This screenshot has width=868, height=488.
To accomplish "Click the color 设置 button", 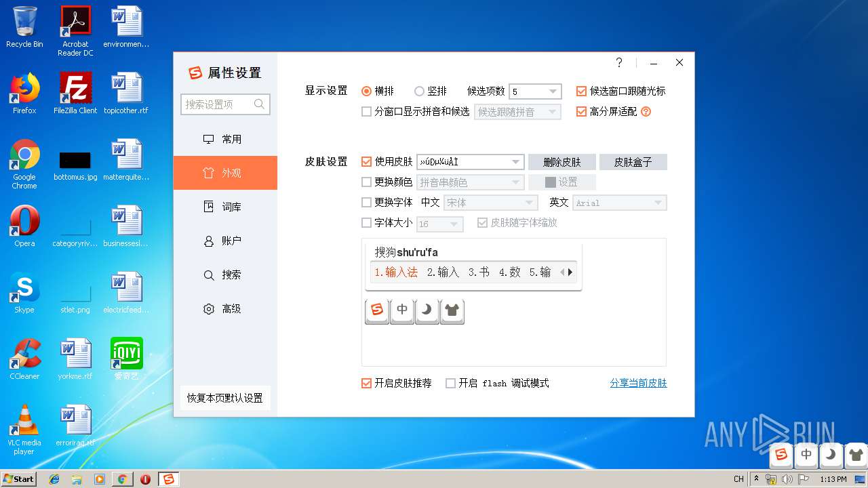I will click(562, 182).
